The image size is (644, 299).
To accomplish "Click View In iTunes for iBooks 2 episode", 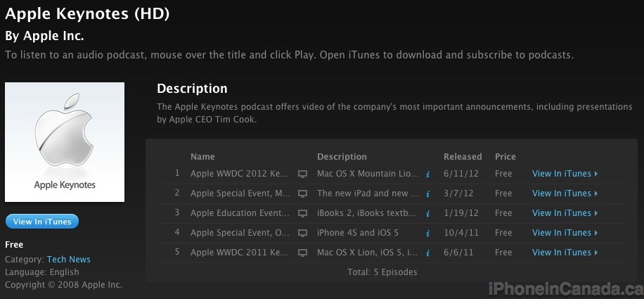I will point(565,213).
